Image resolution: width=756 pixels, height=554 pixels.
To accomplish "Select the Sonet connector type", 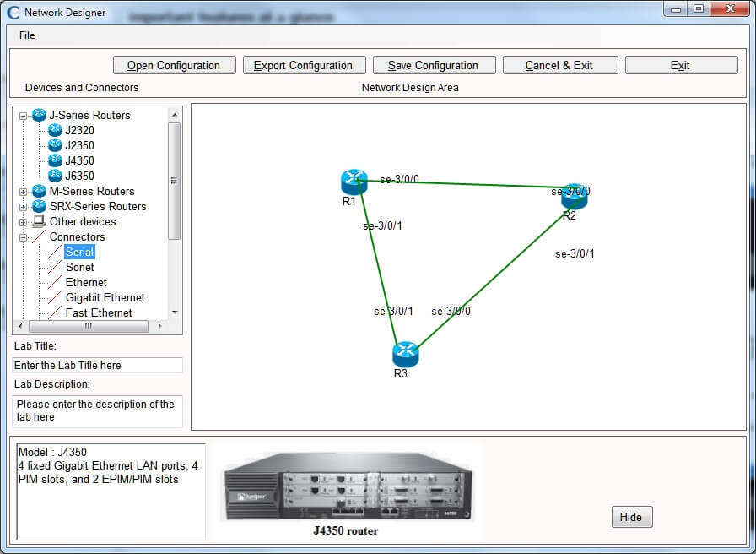I will pyautogui.click(x=80, y=267).
